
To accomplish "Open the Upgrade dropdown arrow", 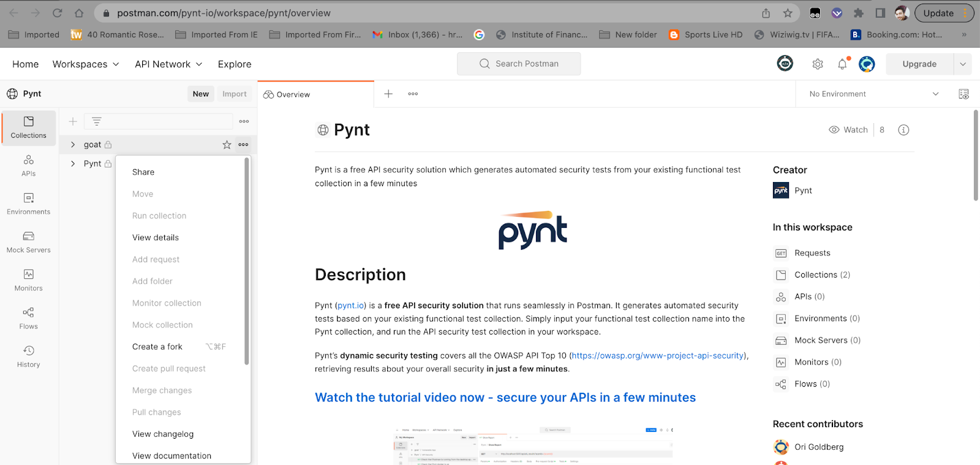I will (x=963, y=64).
